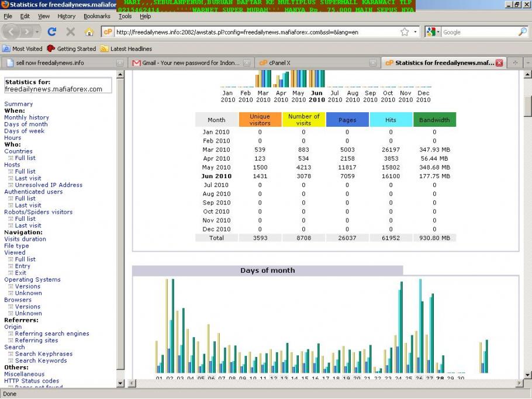
Task: Open the Bookmarks menu
Action: pos(96,16)
